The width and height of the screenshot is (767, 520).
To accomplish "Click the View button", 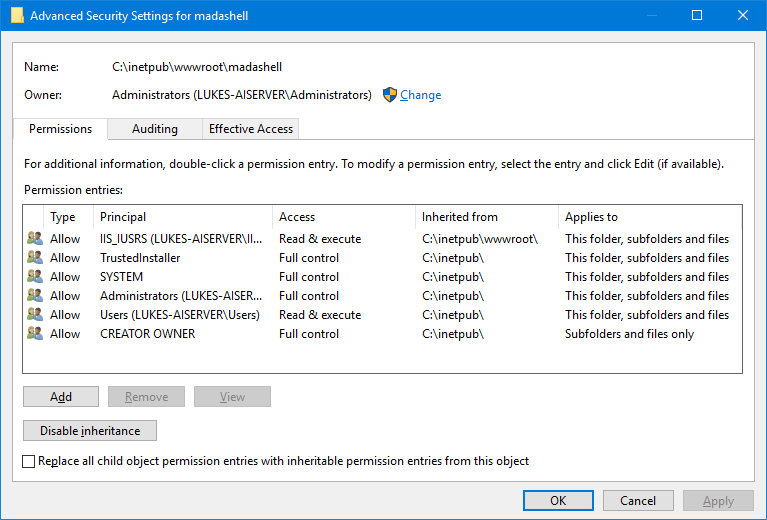I will point(232,397).
